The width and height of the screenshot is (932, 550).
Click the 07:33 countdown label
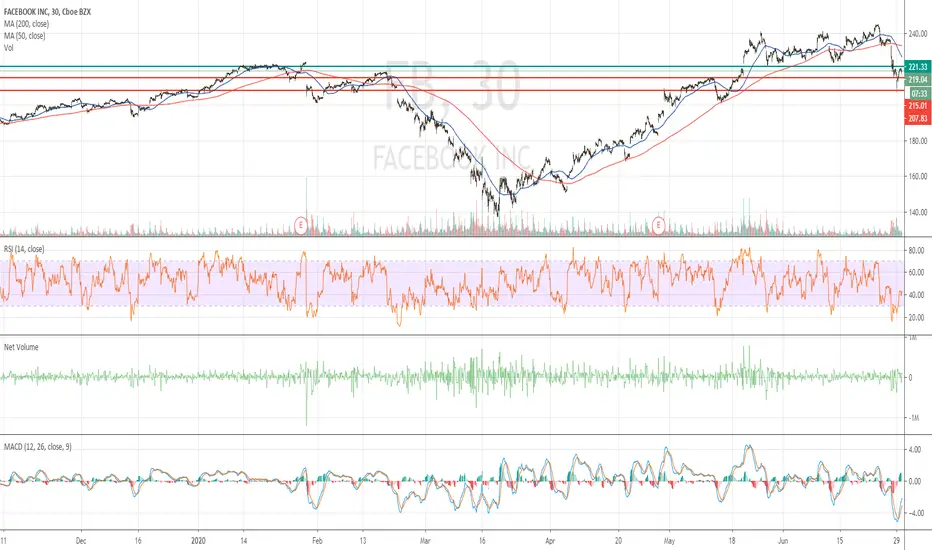[x=920, y=93]
